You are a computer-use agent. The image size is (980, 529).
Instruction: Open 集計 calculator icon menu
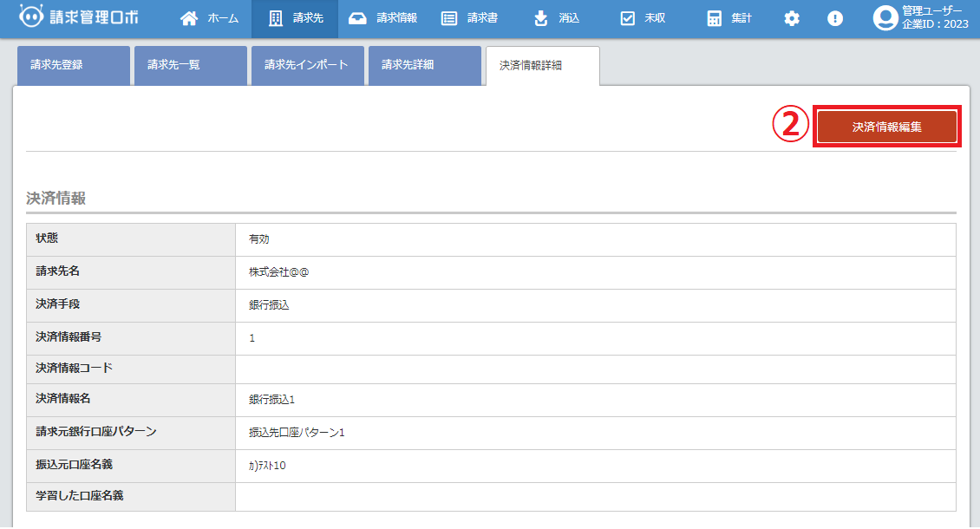(715, 18)
